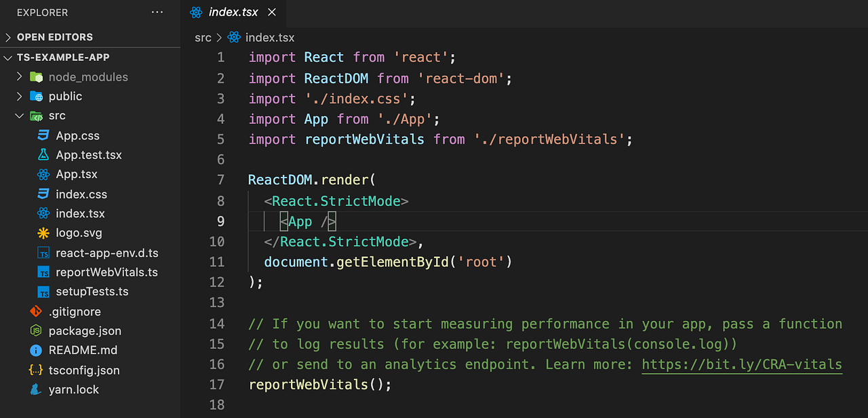868x418 pixels.
Task: Click the info icon beside README.md
Action: pos(35,350)
